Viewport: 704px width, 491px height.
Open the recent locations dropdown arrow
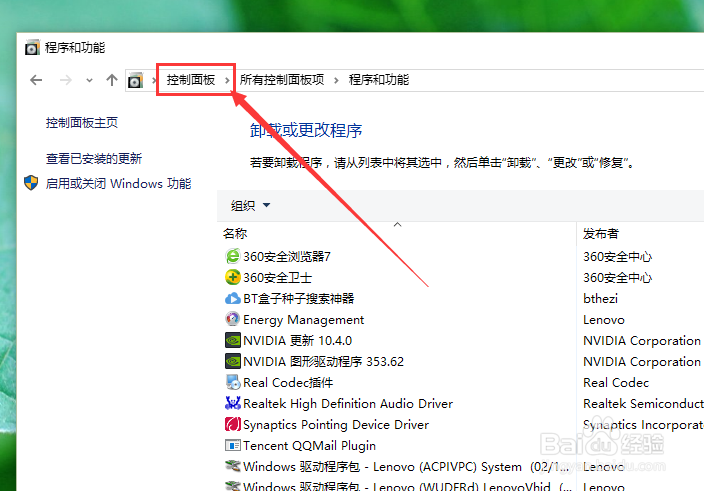click(89, 81)
